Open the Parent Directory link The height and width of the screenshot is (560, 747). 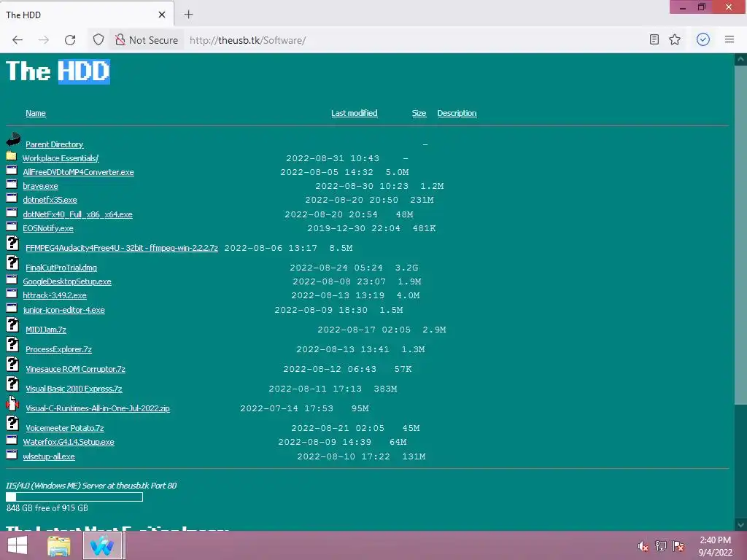point(54,144)
